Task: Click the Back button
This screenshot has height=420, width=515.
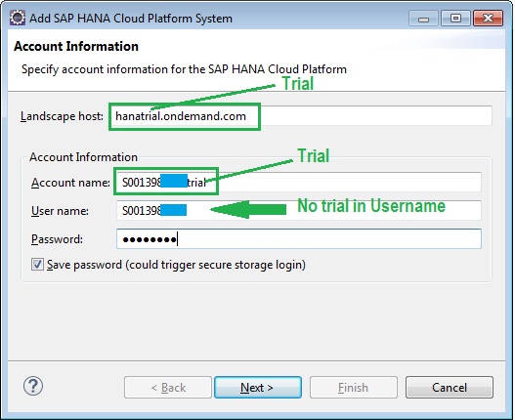Action: (168, 388)
